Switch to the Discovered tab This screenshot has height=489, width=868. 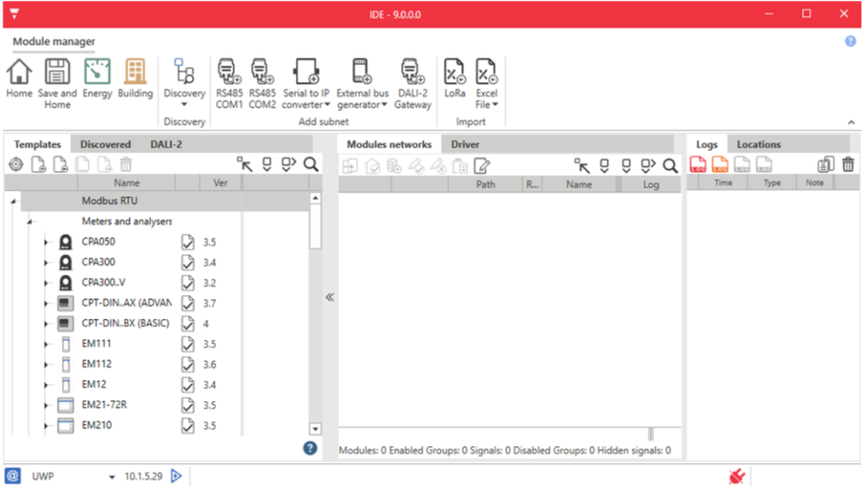click(x=106, y=144)
